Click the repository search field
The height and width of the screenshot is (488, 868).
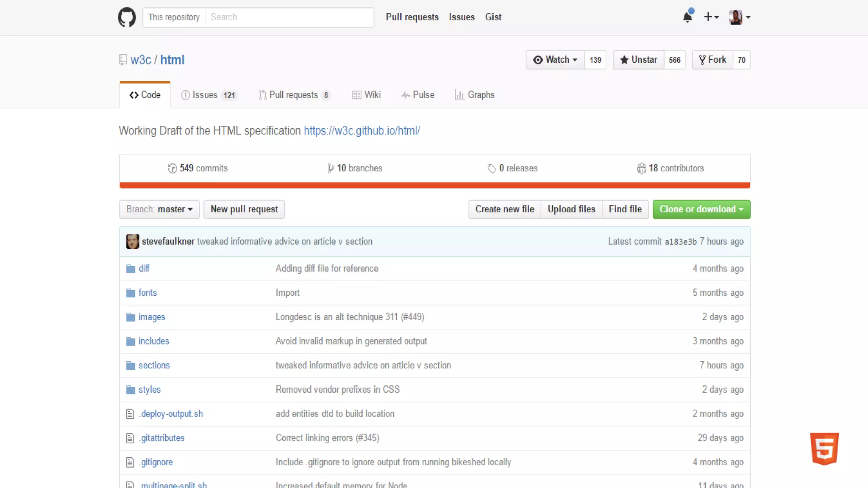(x=289, y=17)
